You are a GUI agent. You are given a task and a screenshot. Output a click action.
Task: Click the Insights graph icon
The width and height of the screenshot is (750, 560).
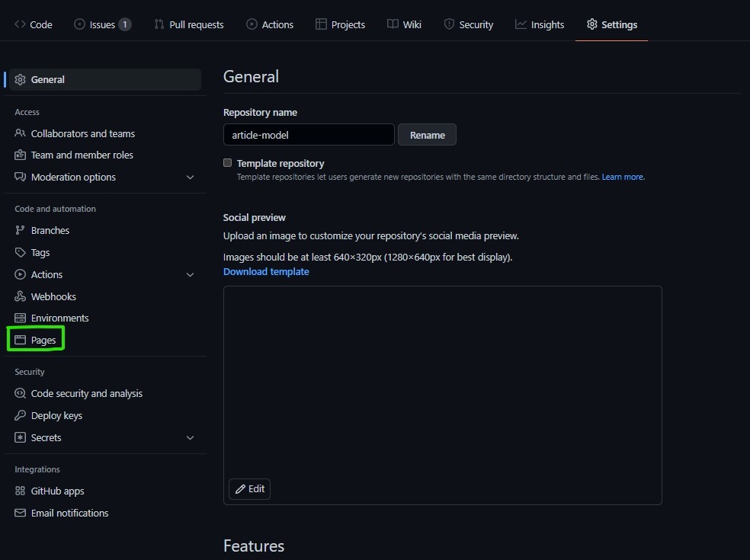click(521, 24)
